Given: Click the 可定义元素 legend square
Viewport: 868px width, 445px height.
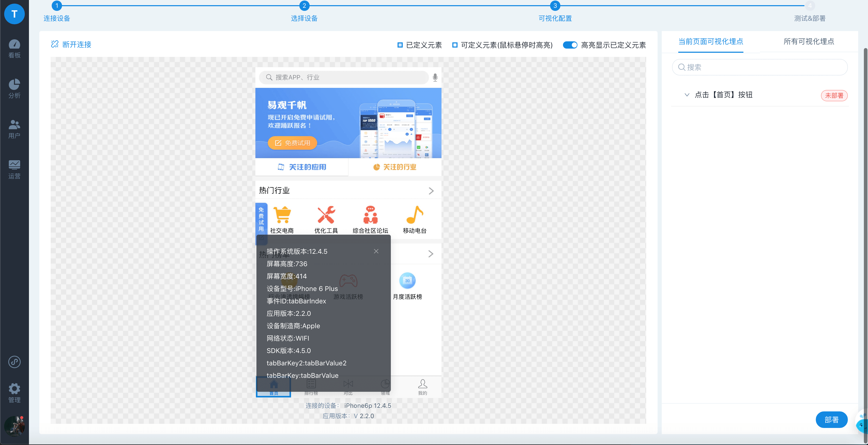Looking at the screenshot, I should 455,45.
